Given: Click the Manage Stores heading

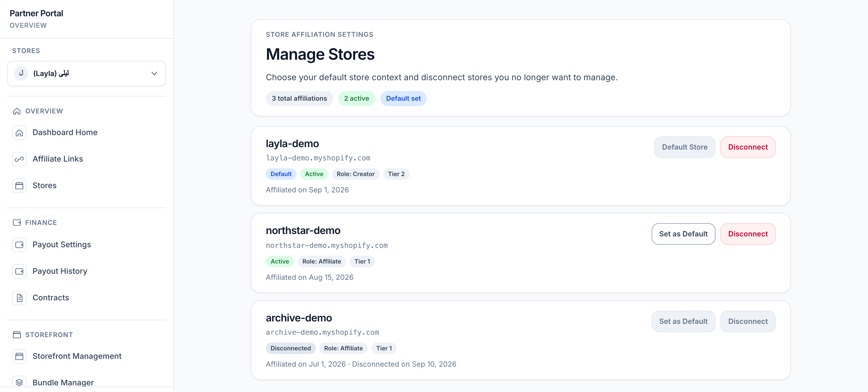Looking at the screenshot, I should 320,55.
